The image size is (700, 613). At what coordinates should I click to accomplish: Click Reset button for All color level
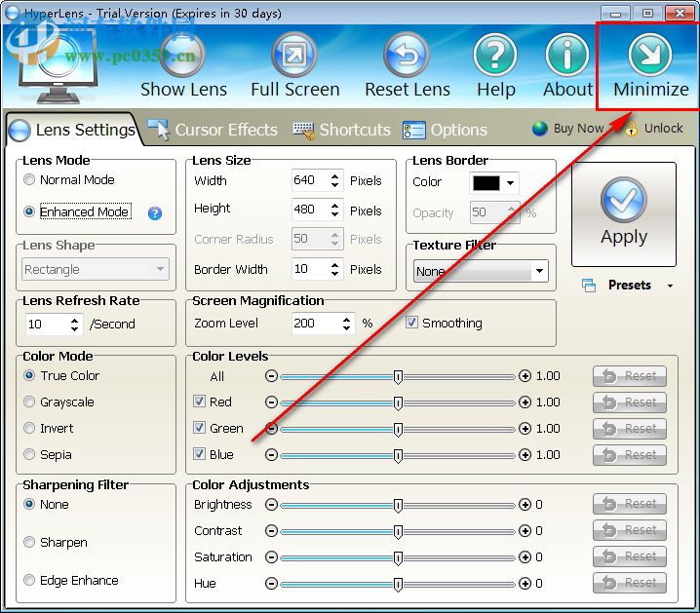630,376
